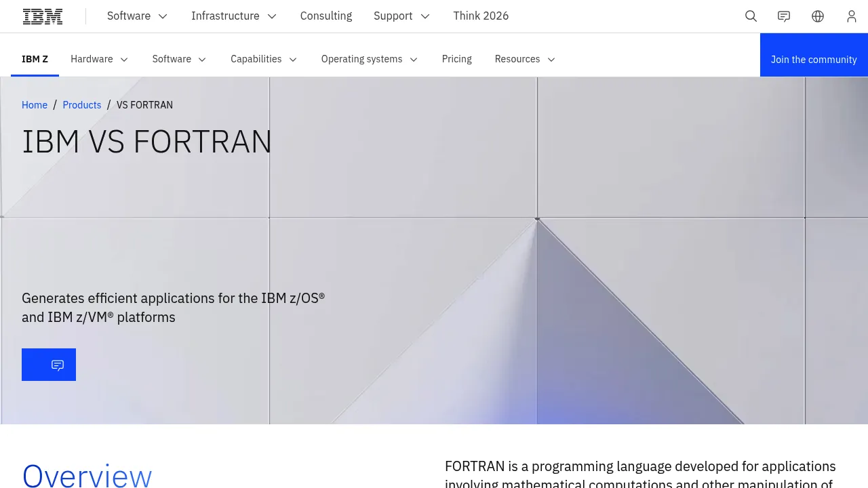Click the VS FORTRAN breadcrumb text

[x=144, y=105]
